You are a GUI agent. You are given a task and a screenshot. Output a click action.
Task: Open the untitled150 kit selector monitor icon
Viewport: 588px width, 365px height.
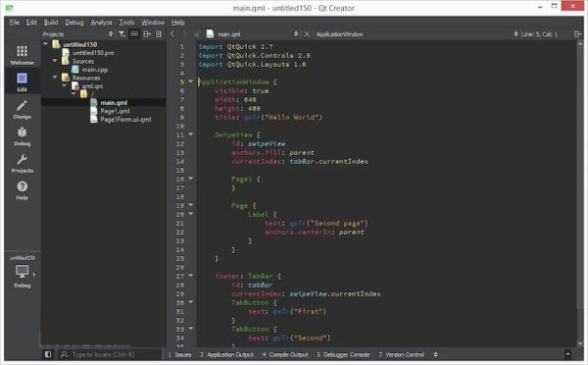coord(22,272)
